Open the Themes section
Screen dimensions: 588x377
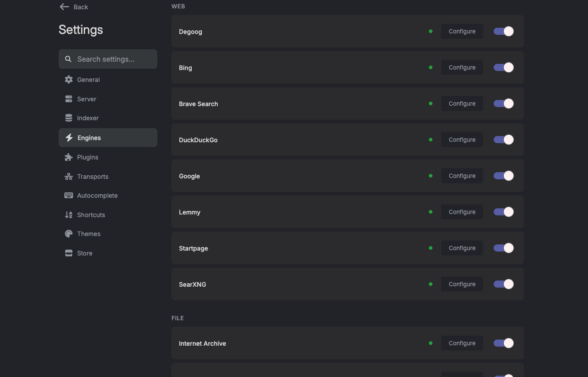click(x=108, y=234)
